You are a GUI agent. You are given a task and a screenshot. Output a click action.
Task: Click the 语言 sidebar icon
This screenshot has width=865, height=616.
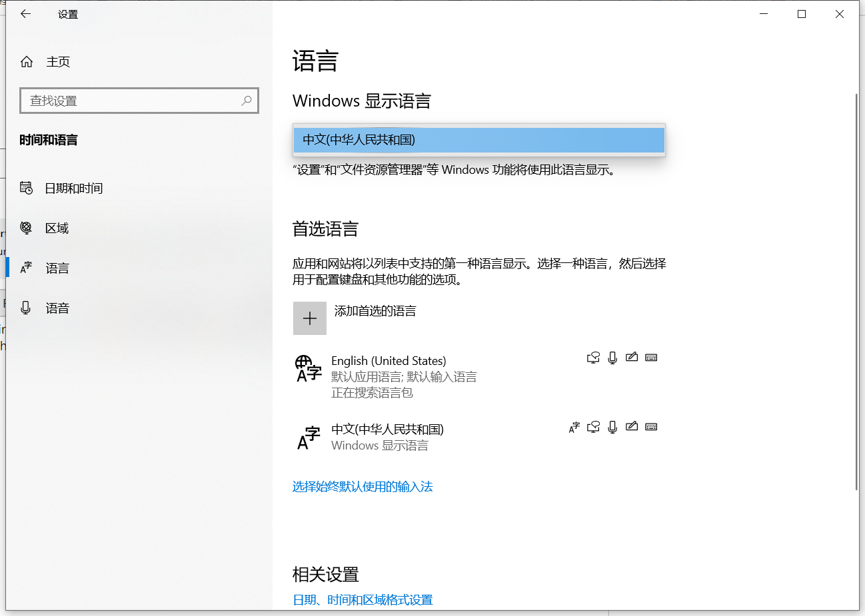[26, 268]
